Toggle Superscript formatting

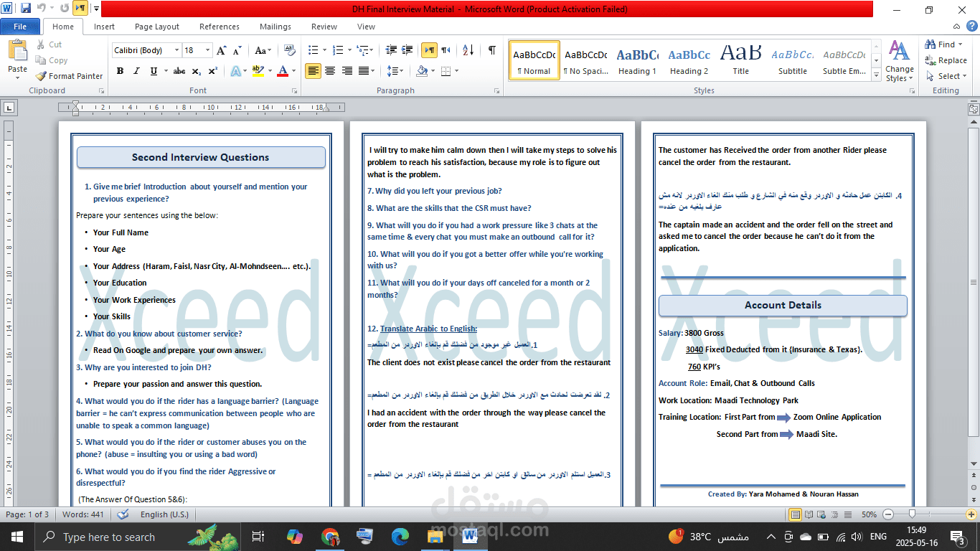[x=212, y=71]
